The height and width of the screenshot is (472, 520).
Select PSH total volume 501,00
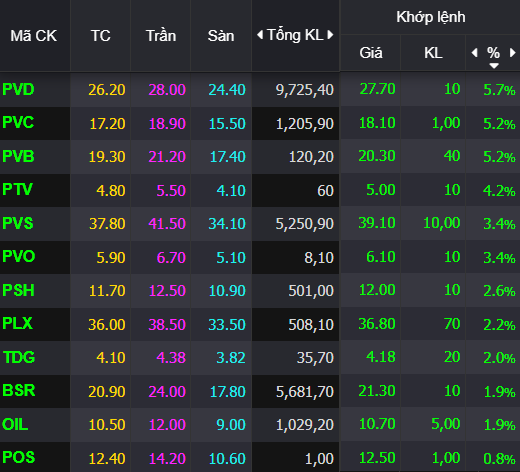[x=311, y=291]
